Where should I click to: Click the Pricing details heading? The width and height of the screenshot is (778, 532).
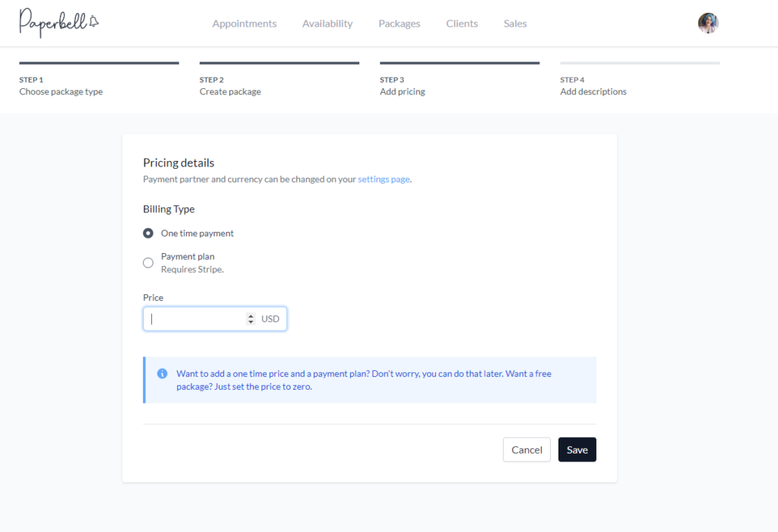click(179, 163)
